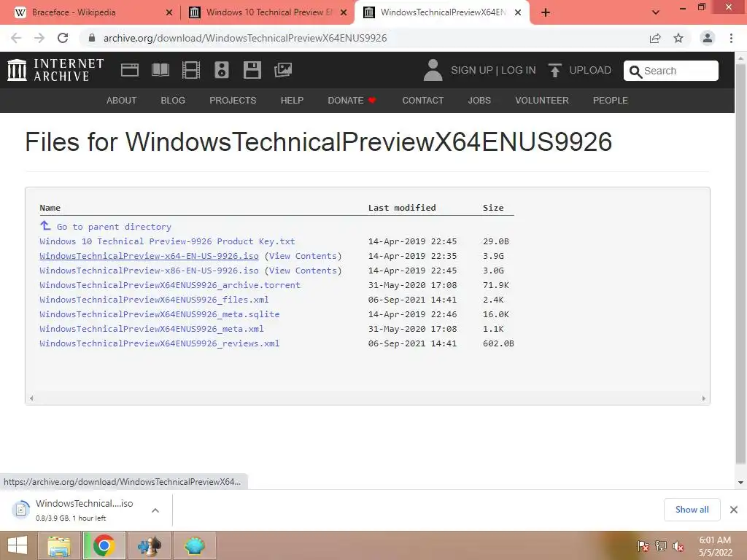
Task: Open the tab search dropdown arrow
Action: tap(656, 12)
